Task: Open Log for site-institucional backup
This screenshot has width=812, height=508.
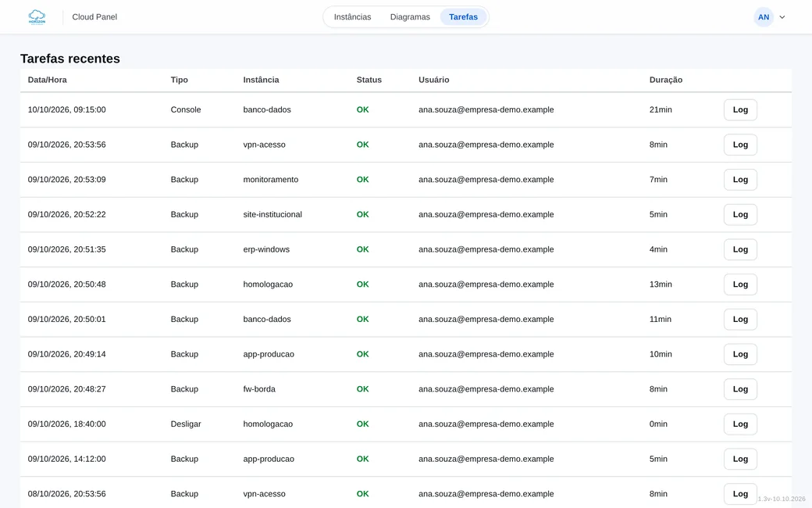Action: [740, 215]
